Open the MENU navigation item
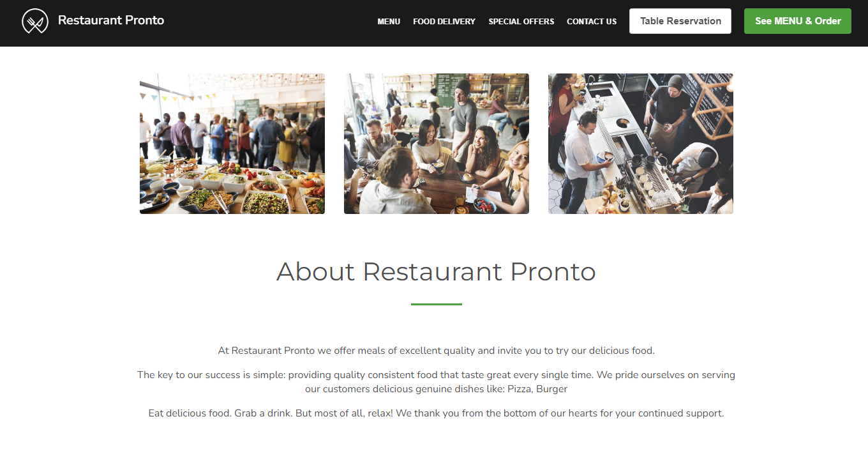Viewport: 868px width, 458px height. 389,21
